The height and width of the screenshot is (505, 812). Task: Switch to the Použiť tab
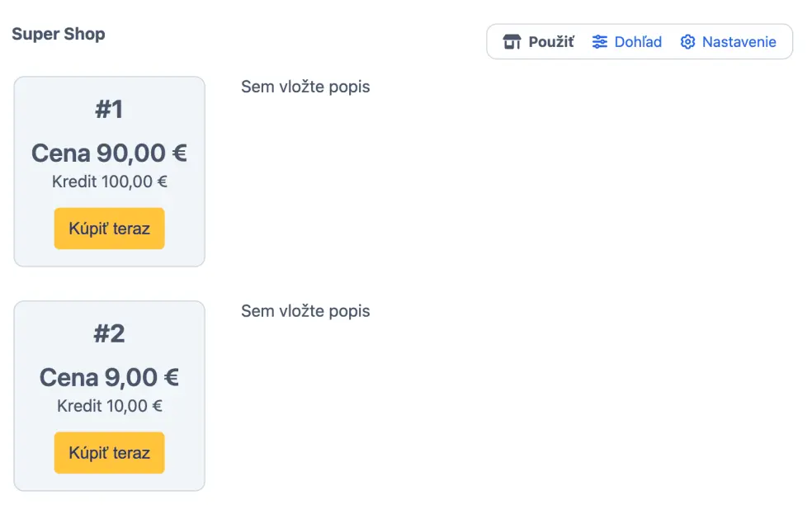point(550,42)
